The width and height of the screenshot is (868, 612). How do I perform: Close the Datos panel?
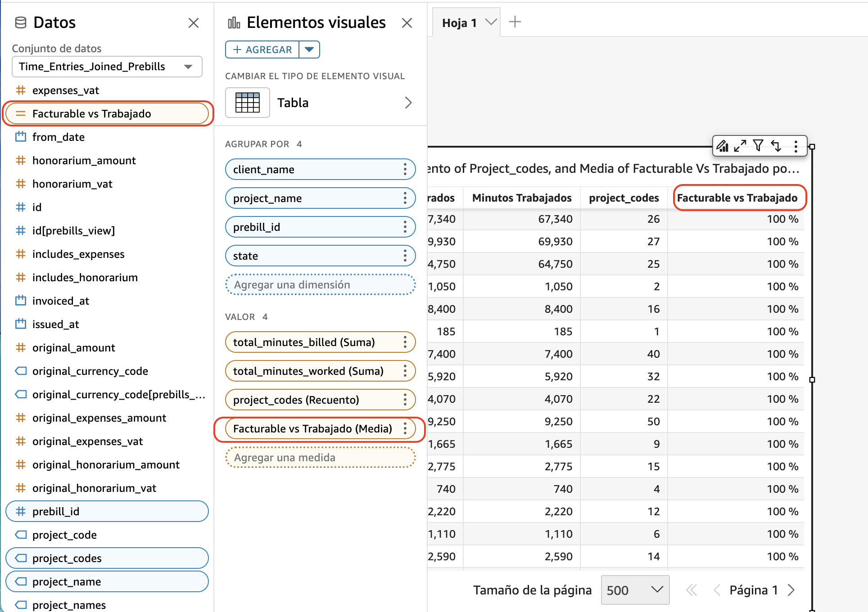click(194, 23)
